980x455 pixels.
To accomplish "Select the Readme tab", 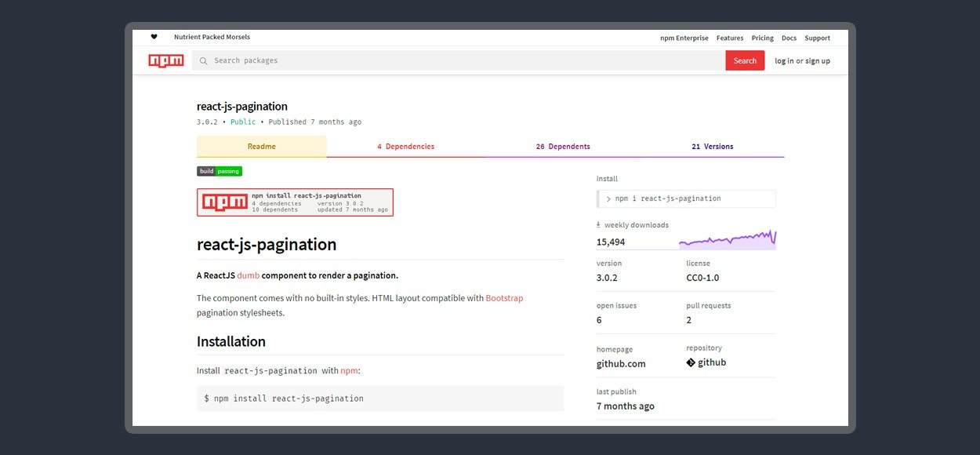I will (x=262, y=147).
